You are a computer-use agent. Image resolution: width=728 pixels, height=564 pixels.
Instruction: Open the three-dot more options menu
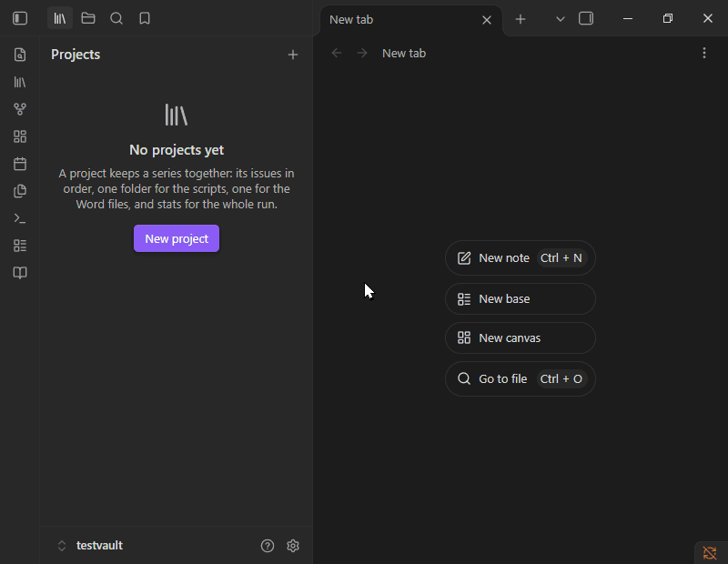704,53
